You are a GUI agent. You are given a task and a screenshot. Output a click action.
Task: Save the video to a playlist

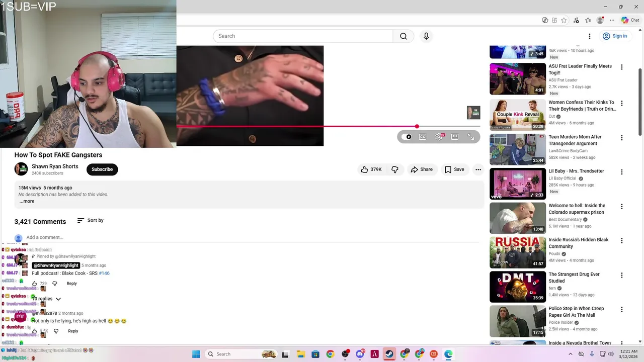[x=454, y=169]
